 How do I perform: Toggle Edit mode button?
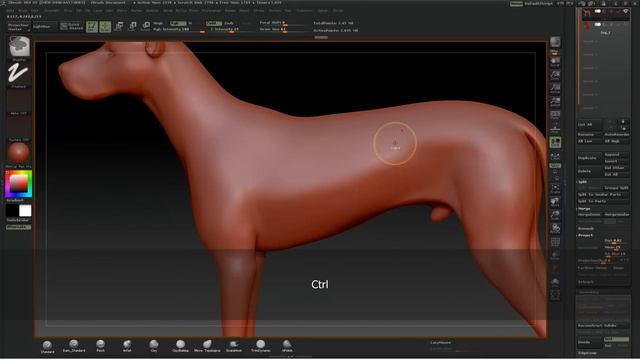[x=92, y=27]
